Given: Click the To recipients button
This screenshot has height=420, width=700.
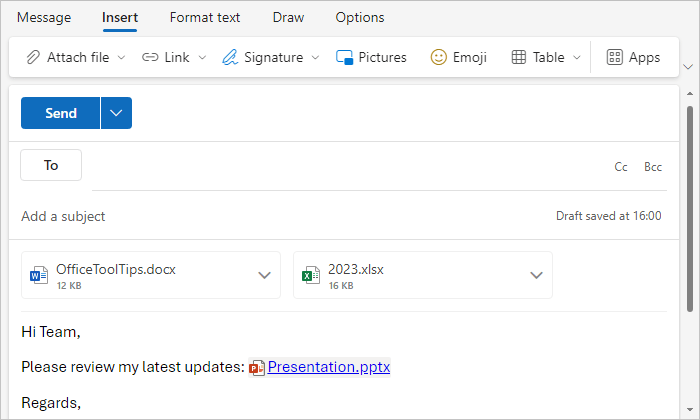Looking at the screenshot, I should coord(51,165).
